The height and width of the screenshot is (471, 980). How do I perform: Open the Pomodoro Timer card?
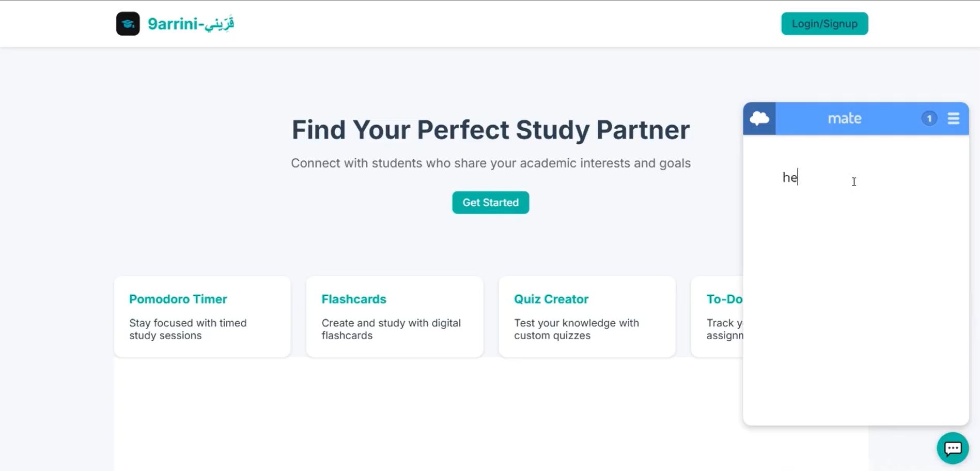(x=203, y=316)
